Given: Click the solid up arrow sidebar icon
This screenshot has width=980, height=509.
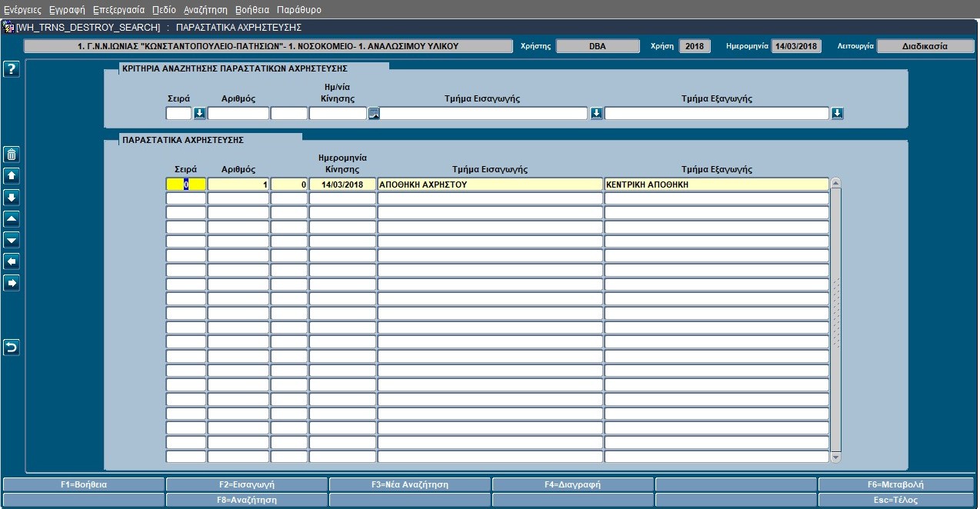Looking at the screenshot, I should click(12, 175).
